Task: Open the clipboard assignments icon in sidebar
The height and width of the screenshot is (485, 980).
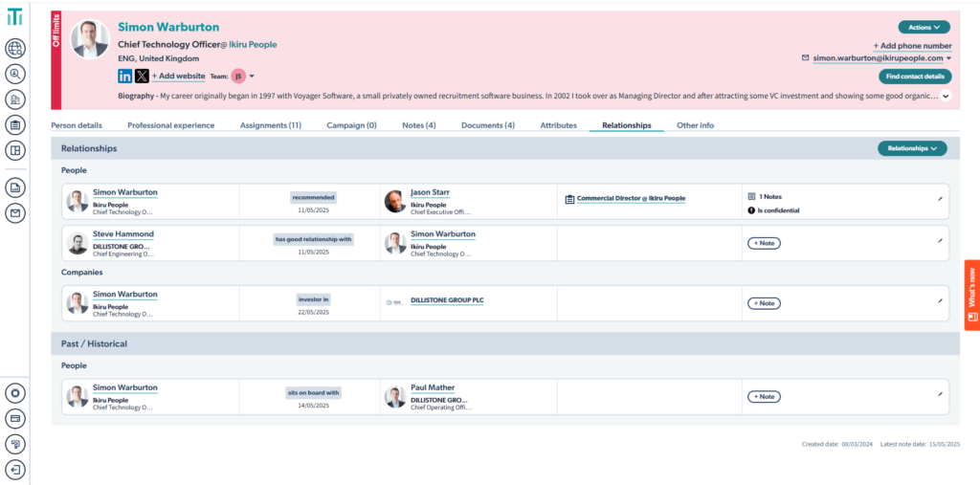Action: tap(14, 125)
